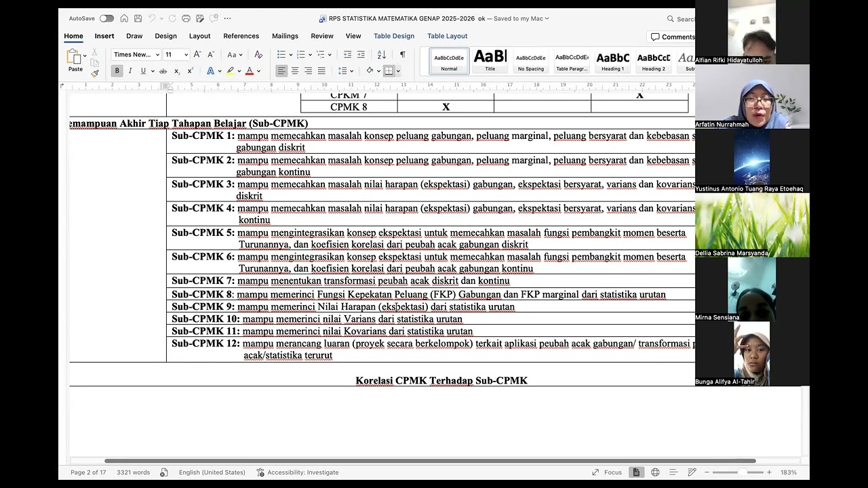Open the Layout tab
The width and height of the screenshot is (868, 488).
pyautogui.click(x=199, y=36)
